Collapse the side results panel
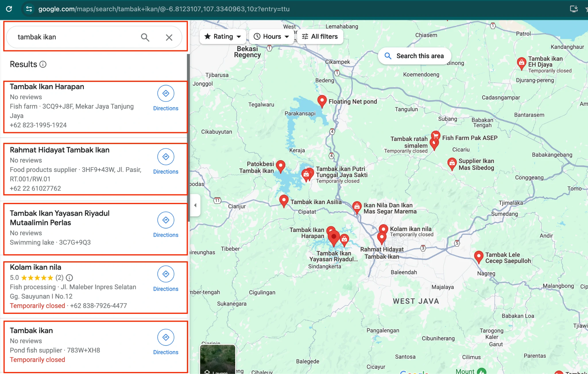Screen dimensions: 588x374 point(195,205)
